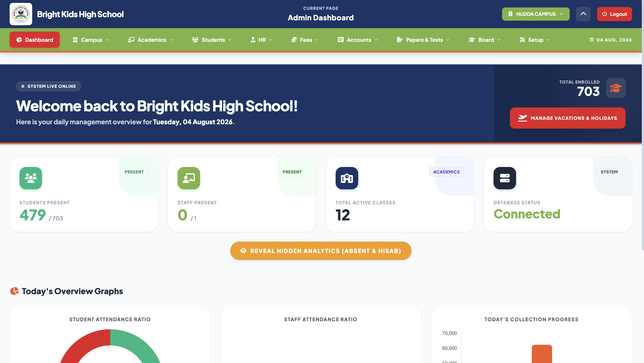Open Manage Vacations & Holidays
The width and height of the screenshot is (644, 363).
(x=568, y=118)
